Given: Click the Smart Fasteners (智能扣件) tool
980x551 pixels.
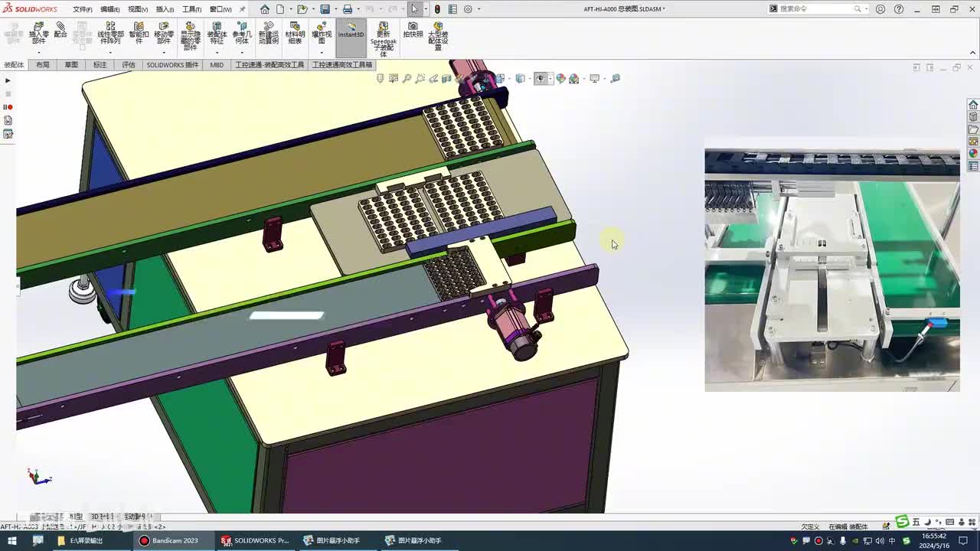Looking at the screenshot, I should click(139, 33).
